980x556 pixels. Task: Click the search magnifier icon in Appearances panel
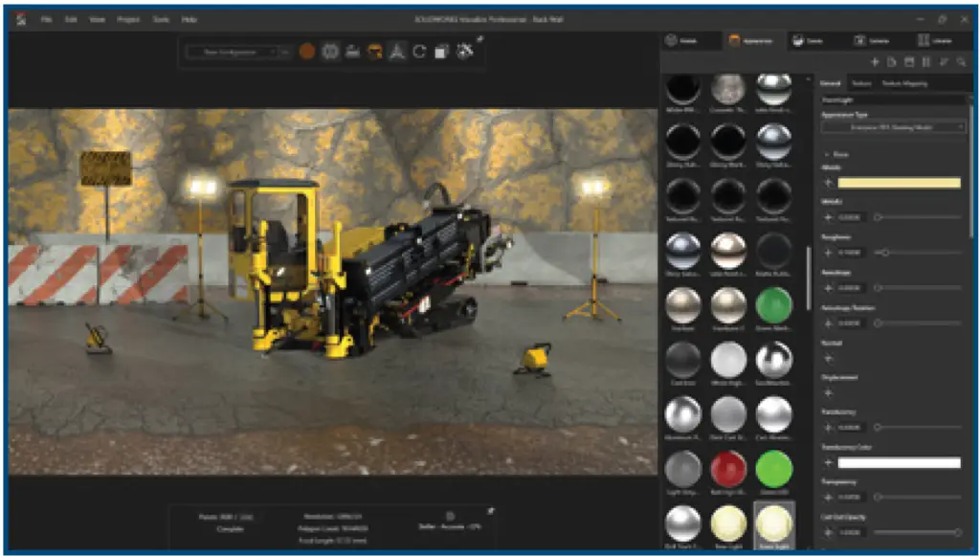pos(961,62)
